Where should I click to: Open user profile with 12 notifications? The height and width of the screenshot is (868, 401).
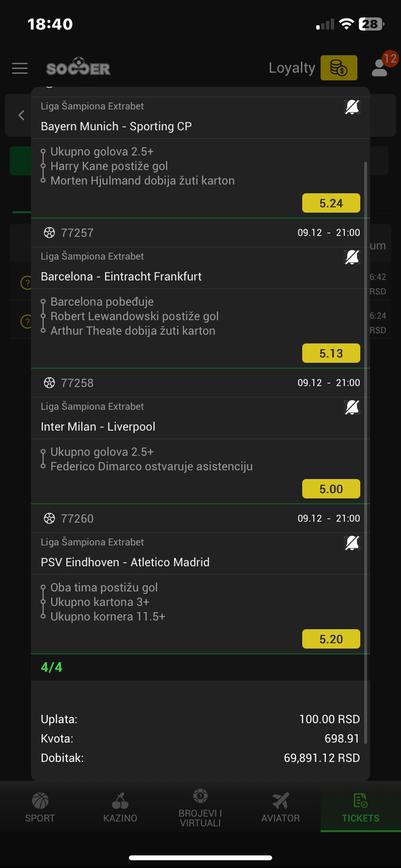(x=381, y=67)
